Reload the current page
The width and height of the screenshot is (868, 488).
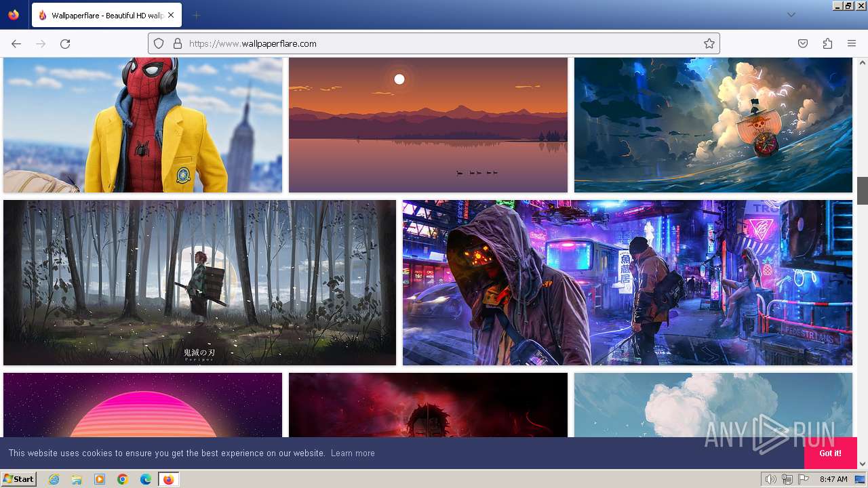pyautogui.click(x=65, y=43)
